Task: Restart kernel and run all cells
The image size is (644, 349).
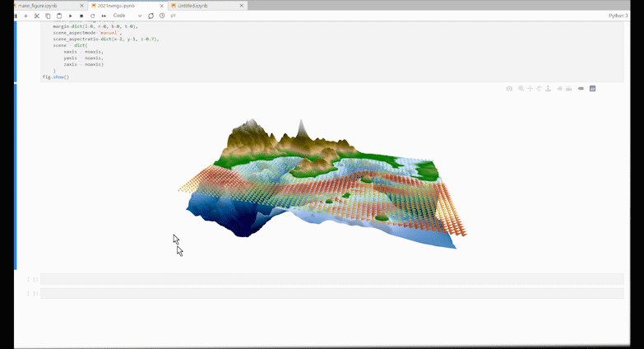Action: [x=104, y=16]
